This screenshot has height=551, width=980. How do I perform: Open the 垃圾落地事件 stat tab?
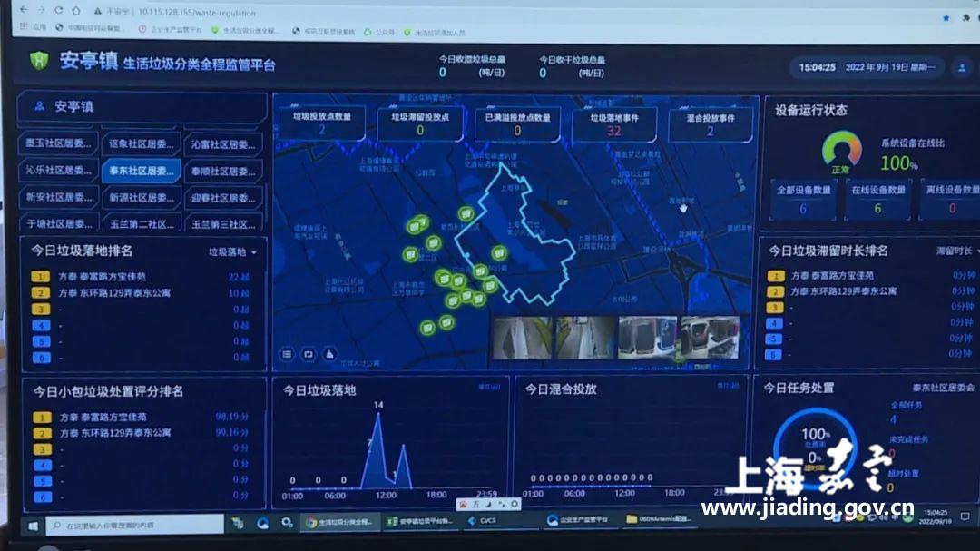[614, 123]
